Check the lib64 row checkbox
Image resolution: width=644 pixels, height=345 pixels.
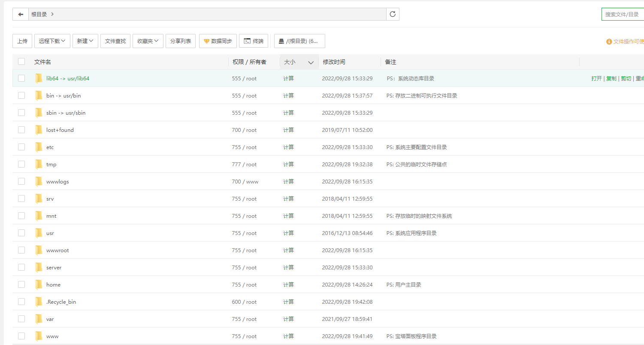[21, 78]
